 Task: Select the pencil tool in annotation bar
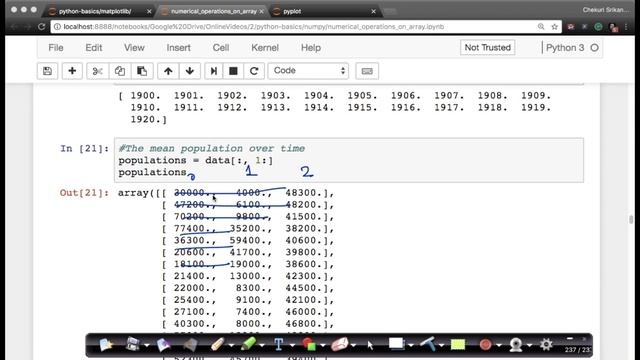click(x=217, y=344)
